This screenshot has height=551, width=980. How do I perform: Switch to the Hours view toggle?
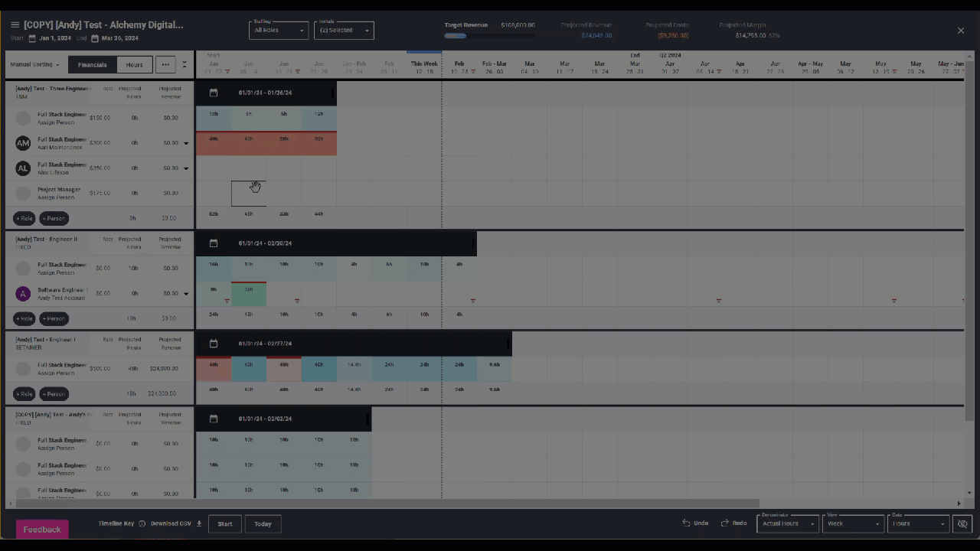tap(135, 65)
